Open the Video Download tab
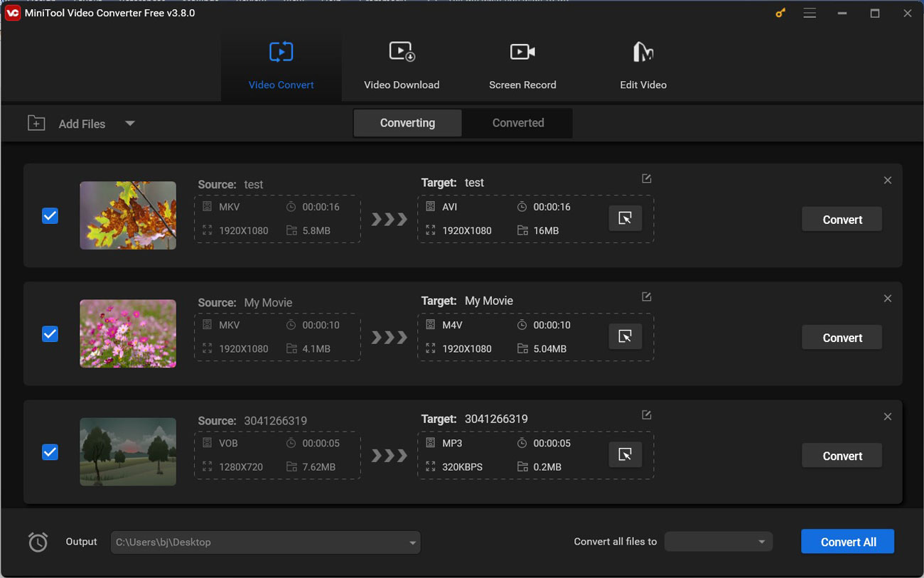The width and height of the screenshot is (924, 578). pos(402,67)
